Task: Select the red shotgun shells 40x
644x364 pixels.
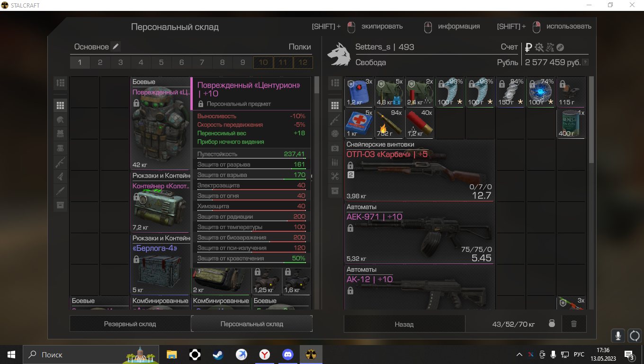Action: coord(420,123)
